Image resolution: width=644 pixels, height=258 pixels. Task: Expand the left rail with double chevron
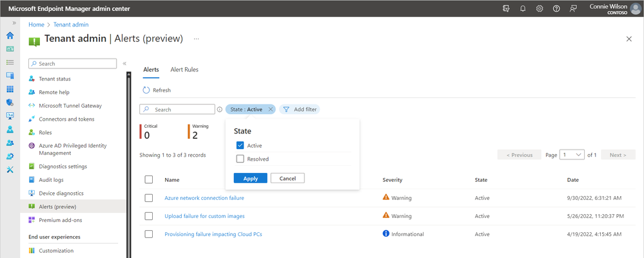[x=14, y=23]
